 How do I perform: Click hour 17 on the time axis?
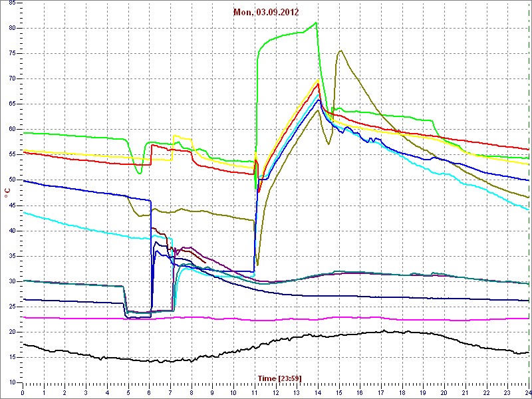(x=380, y=392)
